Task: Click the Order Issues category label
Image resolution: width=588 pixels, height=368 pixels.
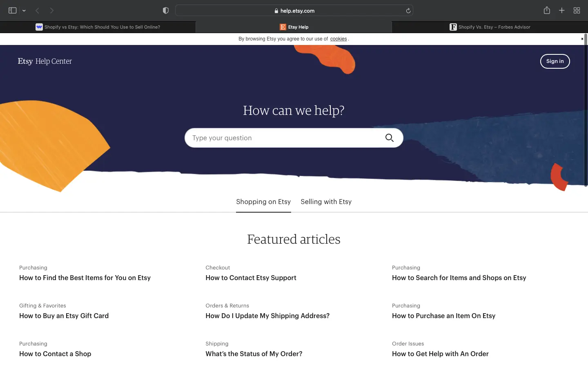Action: coord(408,344)
